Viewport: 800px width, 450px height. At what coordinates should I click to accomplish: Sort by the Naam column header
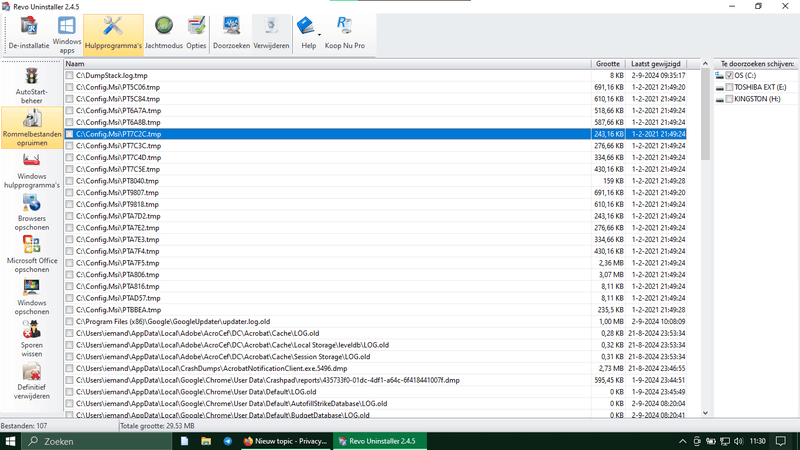click(x=328, y=64)
